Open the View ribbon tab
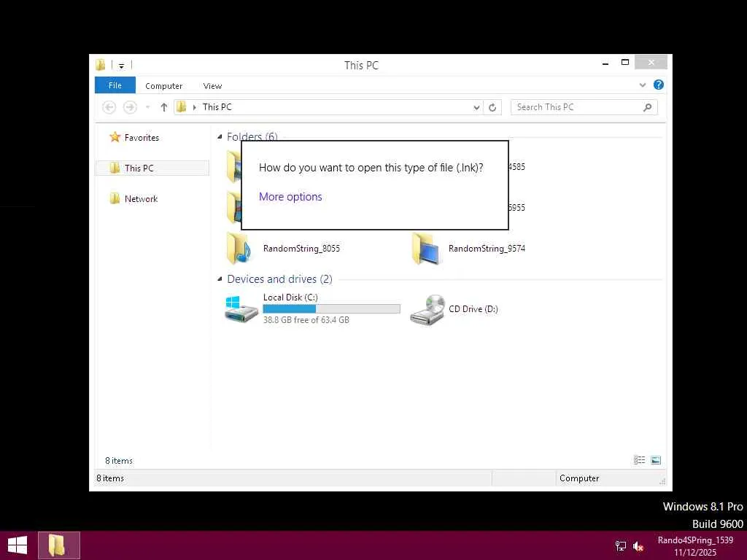Image resolution: width=747 pixels, height=560 pixels. click(x=212, y=86)
